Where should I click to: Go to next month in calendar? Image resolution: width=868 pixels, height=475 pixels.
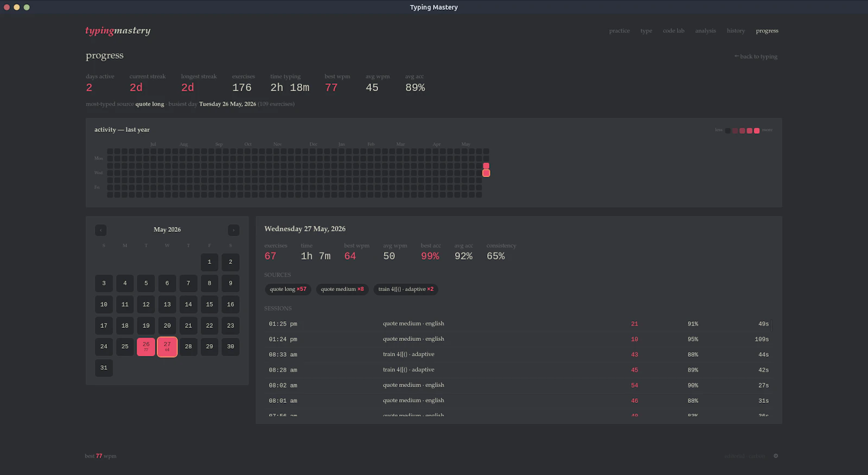click(233, 230)
